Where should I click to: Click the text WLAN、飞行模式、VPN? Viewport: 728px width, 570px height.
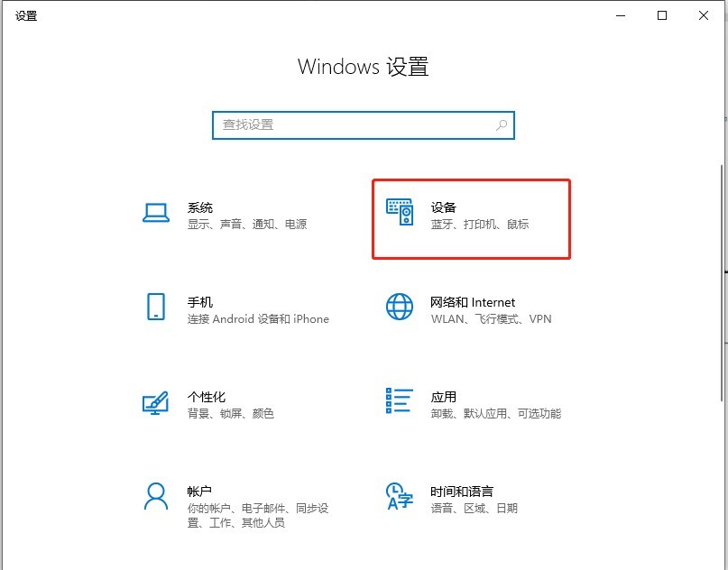[492, 319]
